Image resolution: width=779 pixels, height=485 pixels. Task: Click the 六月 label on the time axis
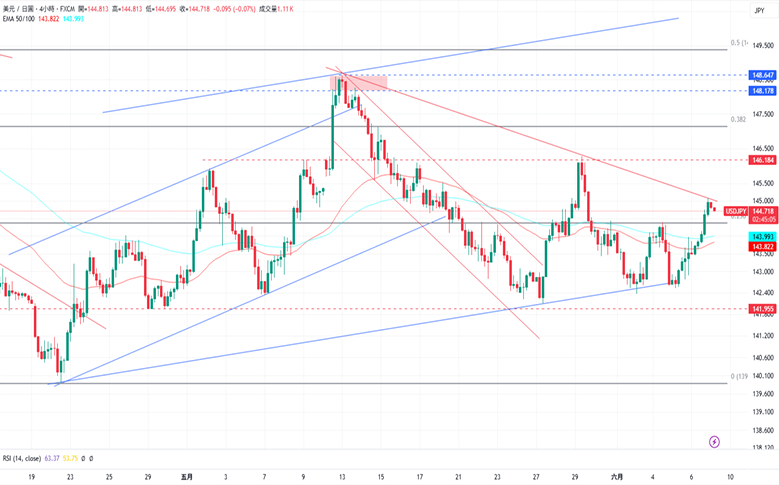coord(617,477)
